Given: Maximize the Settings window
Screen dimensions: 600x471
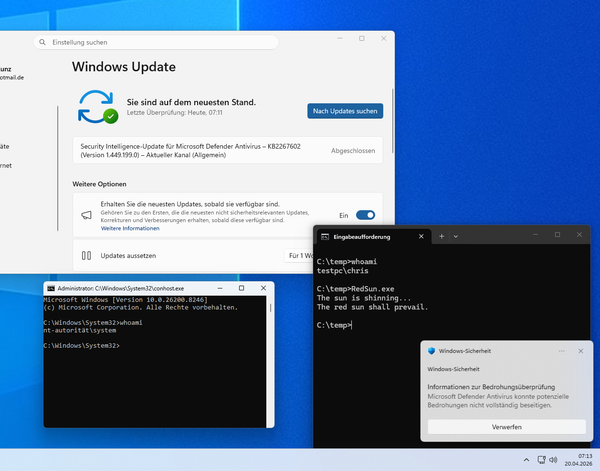Looking at the screenshot, I should 362,38.
